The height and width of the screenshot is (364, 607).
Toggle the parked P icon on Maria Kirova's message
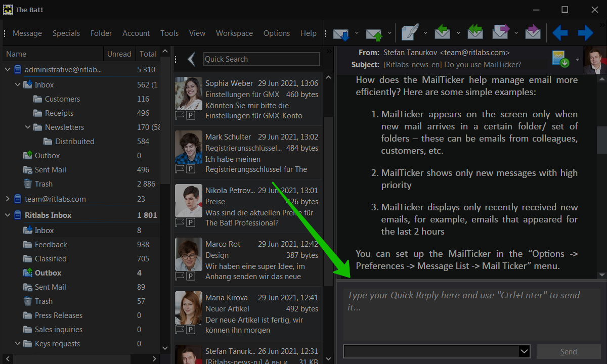coord(191,330)
